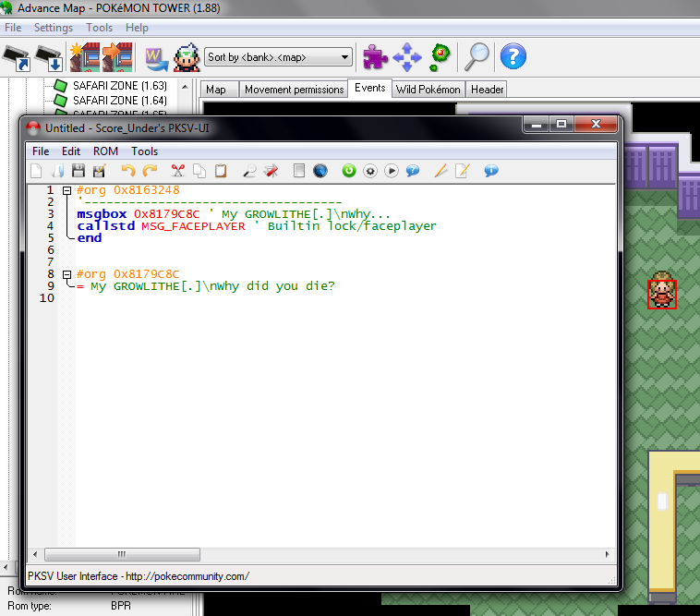Click the play/run script icon
Image resolution: width=700 pixels, height=616 pixels.
point(392,171)
